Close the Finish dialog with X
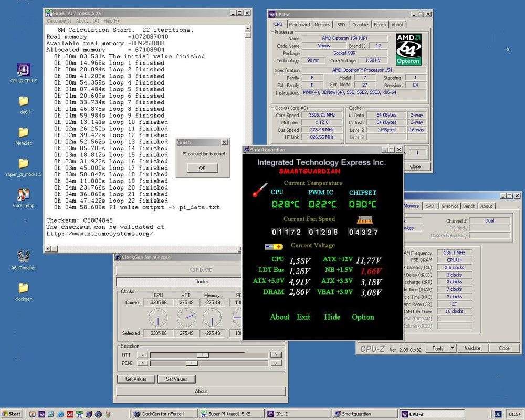 click(x=224, y=142)
